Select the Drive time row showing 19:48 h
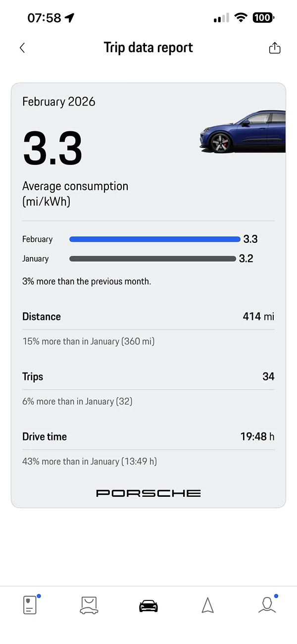Image resolution: width=297 pixels, height=644 pixels. [148, 436]
